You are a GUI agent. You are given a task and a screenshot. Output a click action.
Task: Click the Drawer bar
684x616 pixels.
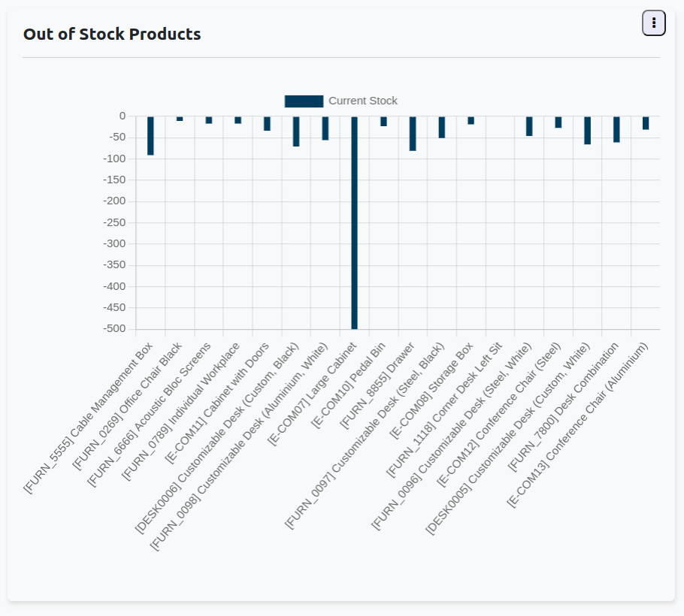[x=413, y=134]
